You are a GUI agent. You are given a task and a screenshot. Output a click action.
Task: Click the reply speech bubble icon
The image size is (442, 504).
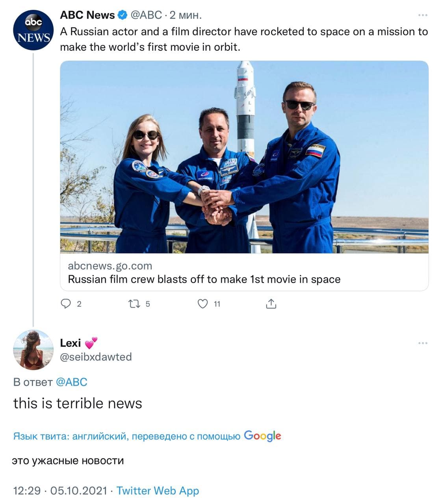pyautogui.click(x=65, y=304)
